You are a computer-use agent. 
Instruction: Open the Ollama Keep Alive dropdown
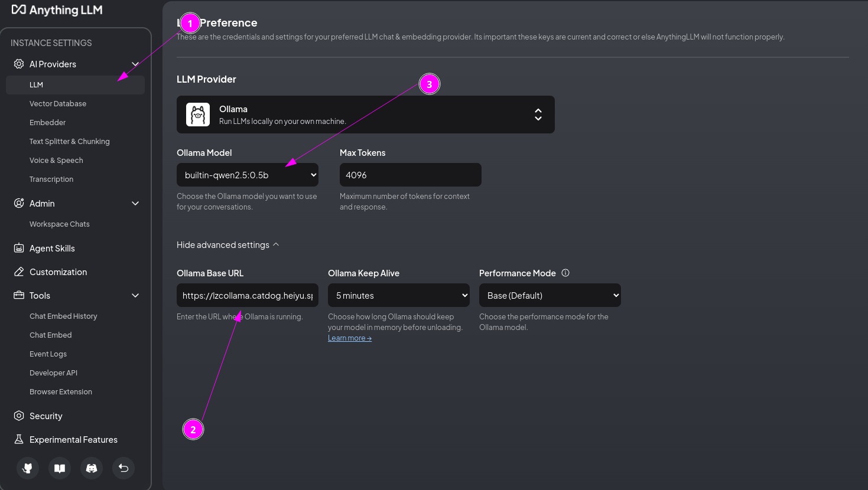pyautogui.click(x=399, y=295)
